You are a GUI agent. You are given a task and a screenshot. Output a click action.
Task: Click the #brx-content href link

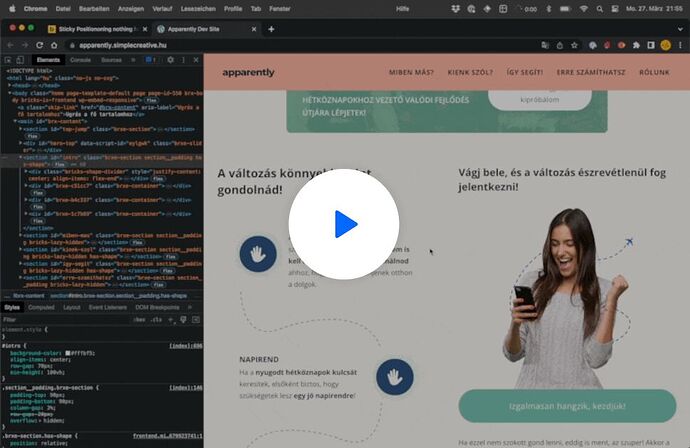coord(118,107)
